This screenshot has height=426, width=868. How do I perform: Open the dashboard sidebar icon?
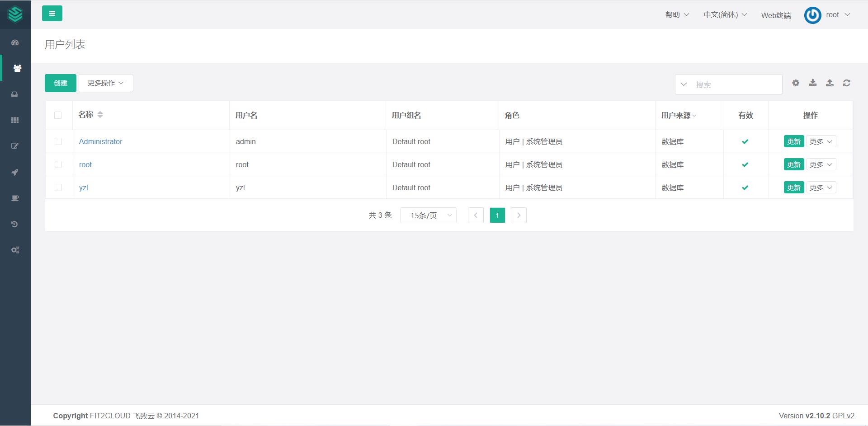point(15,42)
